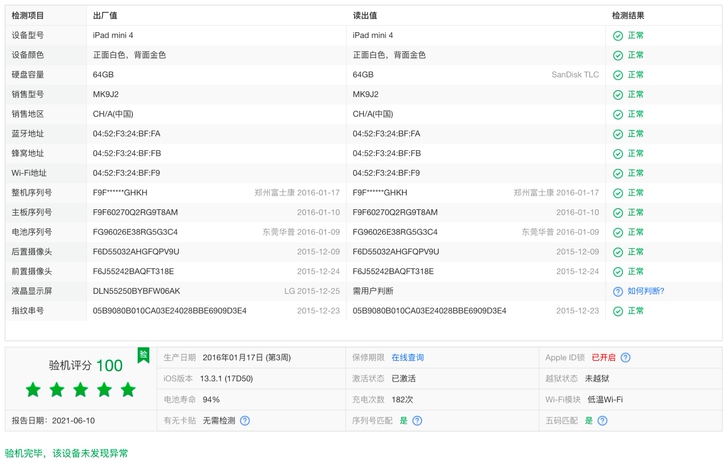Click the green check icon in 后置摄像头 row

coord(618,252)
